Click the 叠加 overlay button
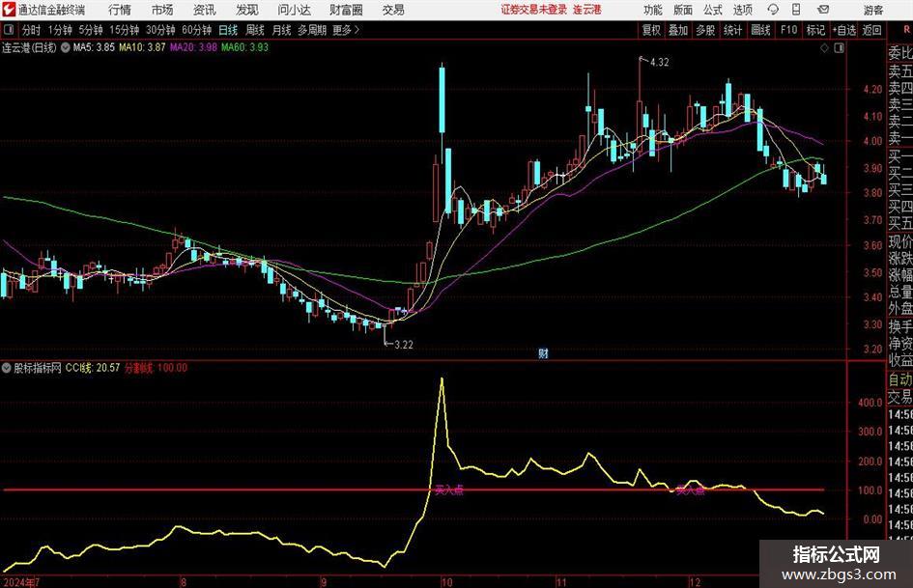The height and width of the screenshot is (588, 913). coord(678,30)
